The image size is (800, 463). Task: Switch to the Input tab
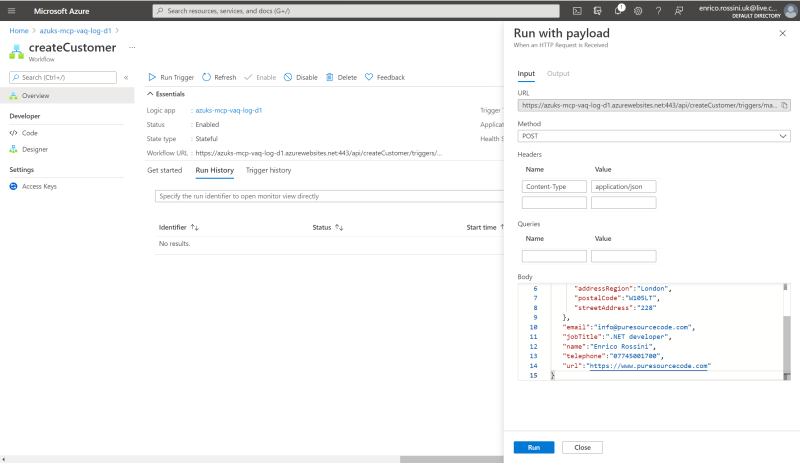point(526,74)
